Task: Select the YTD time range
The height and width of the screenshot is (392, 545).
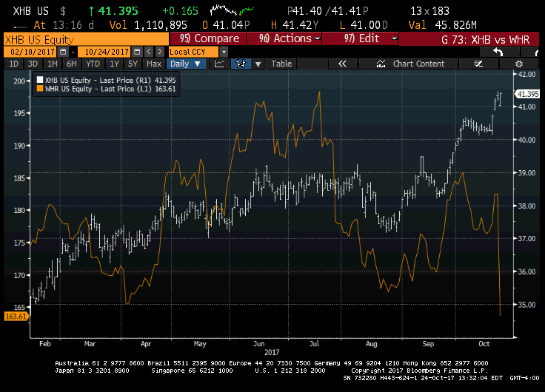Action: coord(93,64)
